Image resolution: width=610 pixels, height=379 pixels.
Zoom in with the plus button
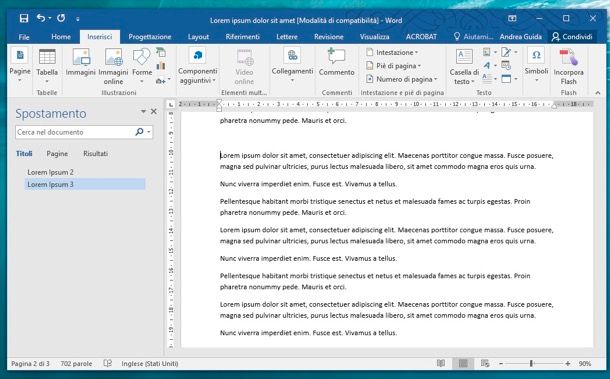click(x=568, y=363)
